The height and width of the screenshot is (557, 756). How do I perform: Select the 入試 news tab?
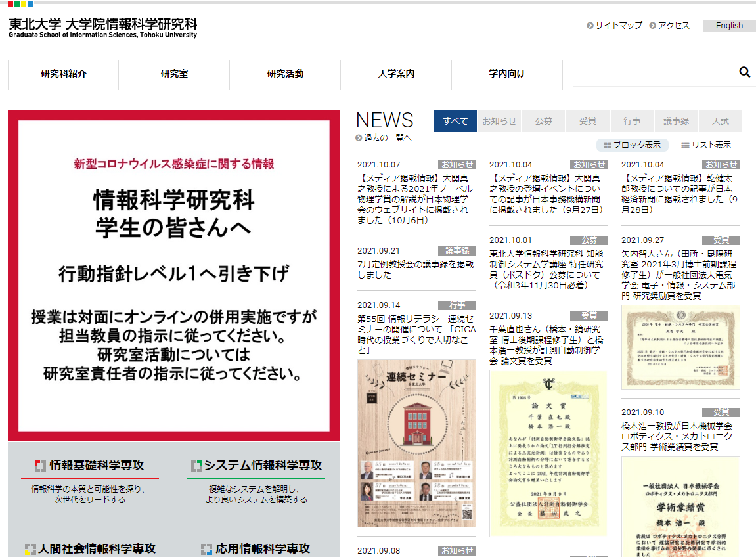click(x=721, y=121)
